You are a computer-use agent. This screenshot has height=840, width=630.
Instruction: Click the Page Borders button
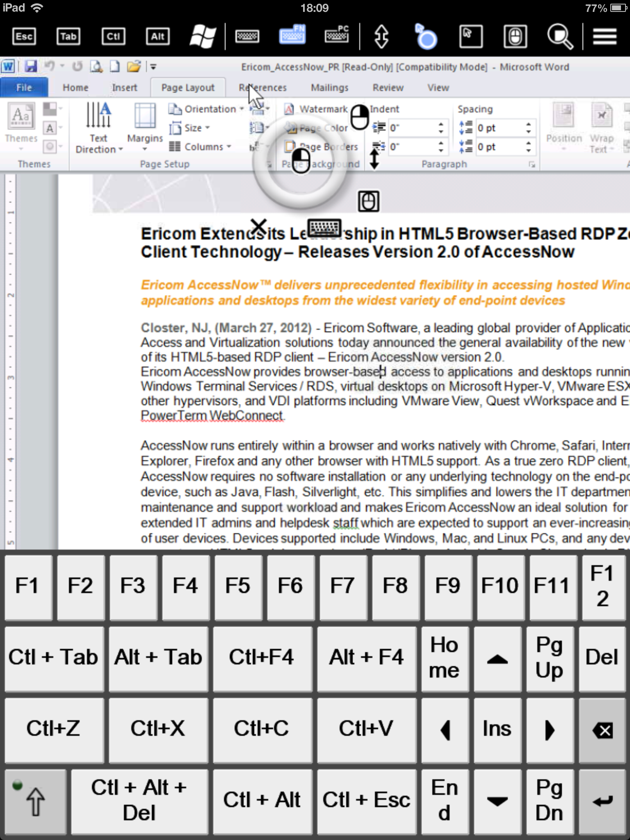coord(322,147)
